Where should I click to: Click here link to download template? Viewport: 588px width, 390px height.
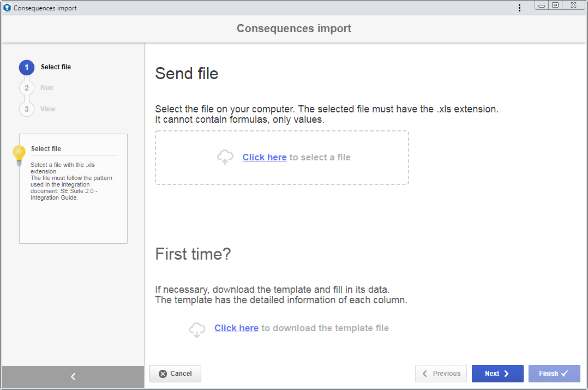(236, 328)
